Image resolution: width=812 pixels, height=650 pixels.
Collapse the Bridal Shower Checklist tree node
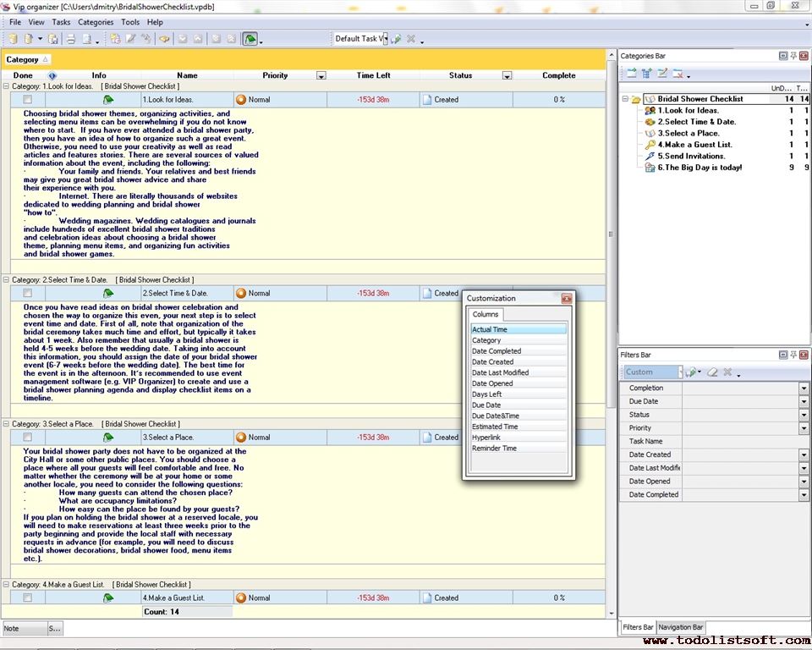coord(625,99)
